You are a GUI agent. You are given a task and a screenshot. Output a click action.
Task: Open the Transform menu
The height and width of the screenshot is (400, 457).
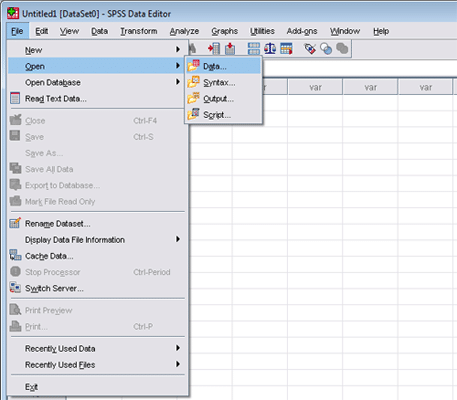pyautogui.click(x=139, y=31)
